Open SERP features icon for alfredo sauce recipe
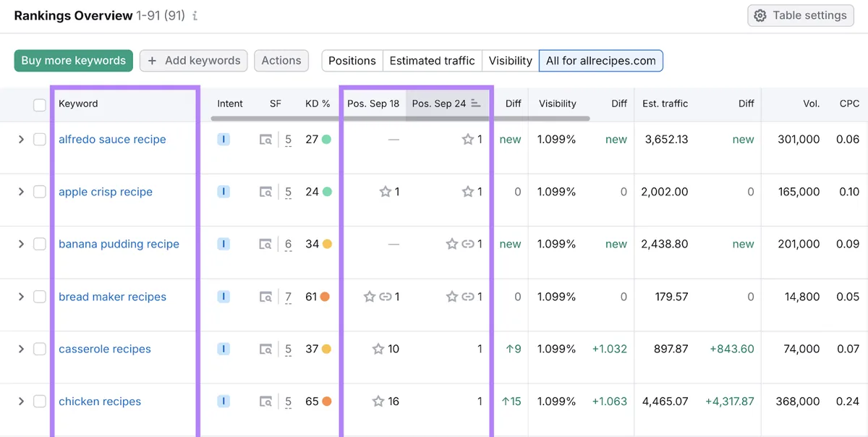868x437 pixels. click(266, 140)
